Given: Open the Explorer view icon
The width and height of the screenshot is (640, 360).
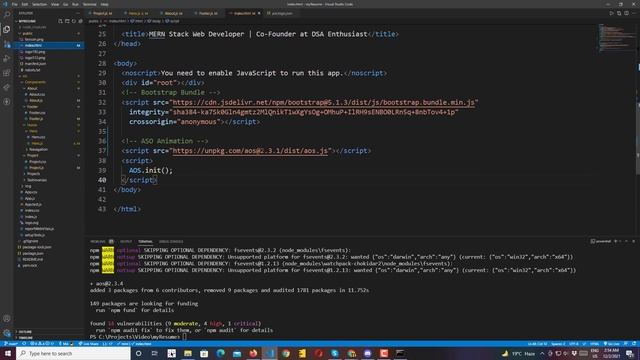Looking at the screenshot, I should 7,29.
